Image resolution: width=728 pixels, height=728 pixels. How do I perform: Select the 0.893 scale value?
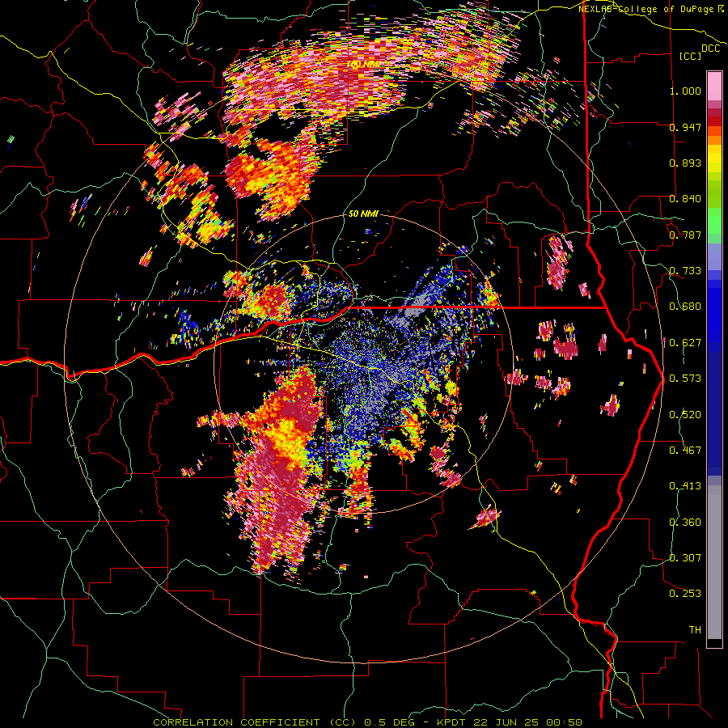pos(685,163)
